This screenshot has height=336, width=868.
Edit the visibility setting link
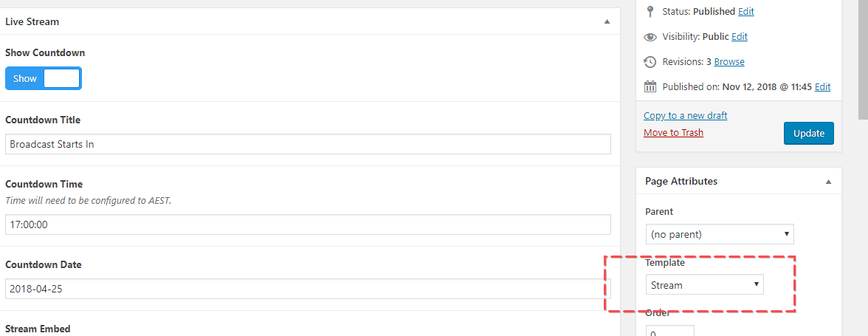(x=740, y=36)
